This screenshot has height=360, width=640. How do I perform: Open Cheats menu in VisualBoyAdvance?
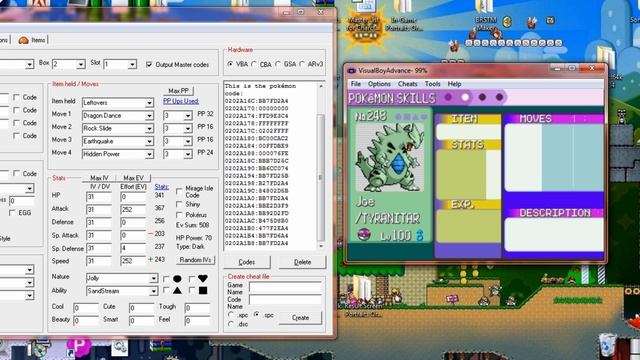point(407,84)
